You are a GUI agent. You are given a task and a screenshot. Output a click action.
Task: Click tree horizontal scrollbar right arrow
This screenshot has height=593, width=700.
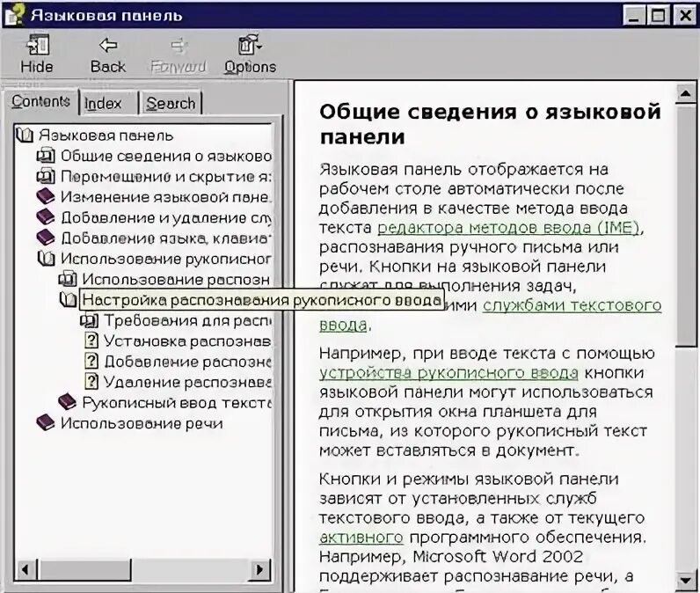(260, 569)
